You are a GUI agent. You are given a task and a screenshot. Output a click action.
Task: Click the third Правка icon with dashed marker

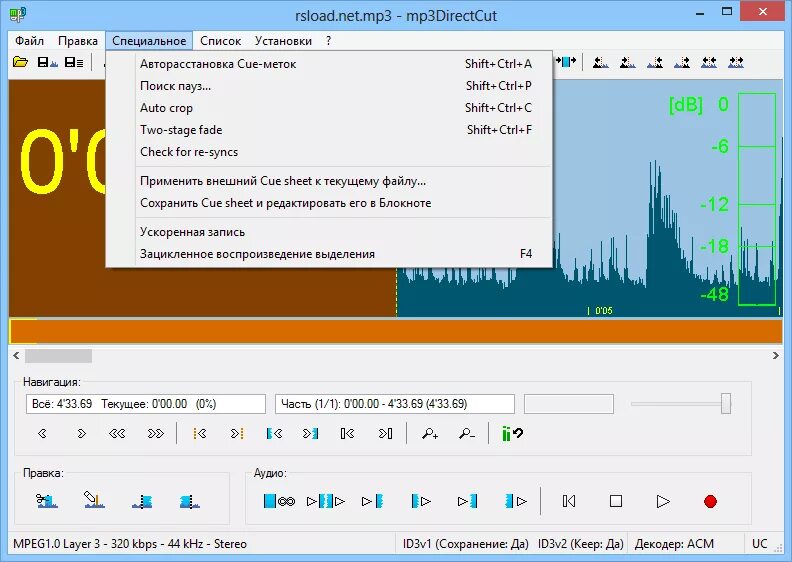142,501
